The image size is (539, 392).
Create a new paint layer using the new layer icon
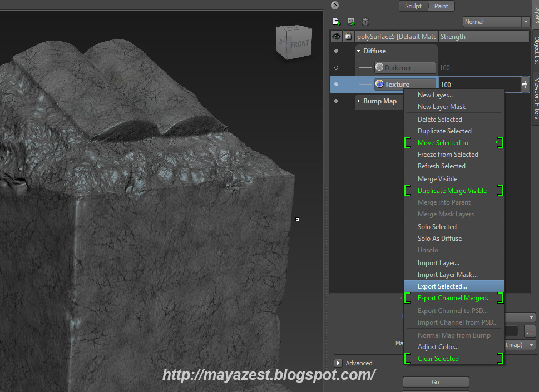click(x=336, y=21)
